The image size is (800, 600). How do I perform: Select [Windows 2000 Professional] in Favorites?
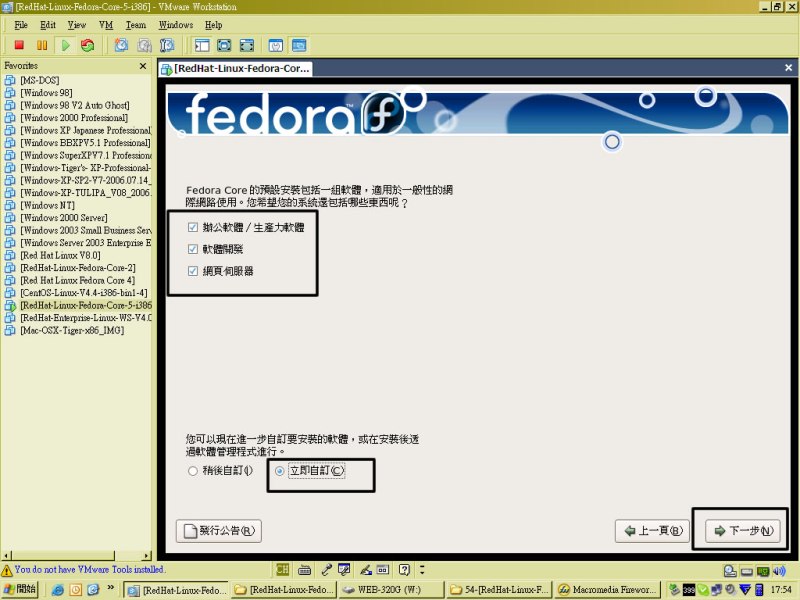point(74,118)
